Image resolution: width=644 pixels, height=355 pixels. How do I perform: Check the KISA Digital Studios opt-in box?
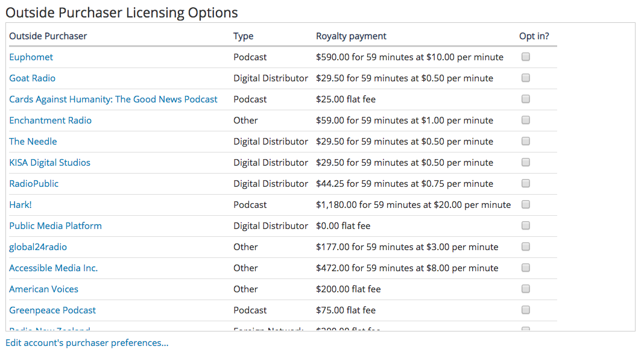(526, 162)
